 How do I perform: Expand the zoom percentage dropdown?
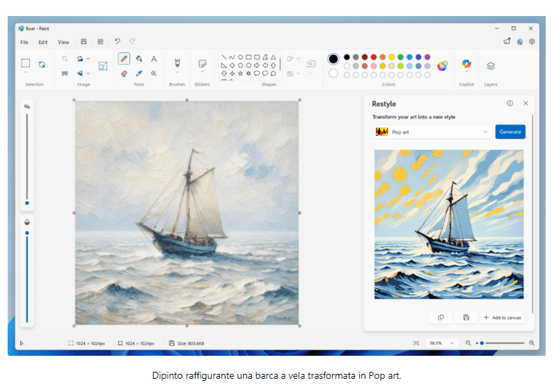451,343
